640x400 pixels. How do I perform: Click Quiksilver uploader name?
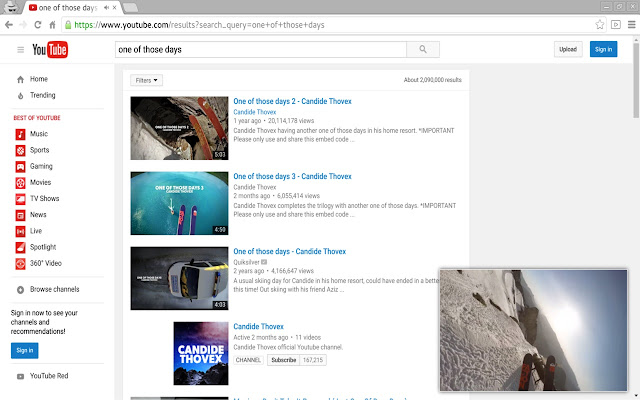[247, 262]
